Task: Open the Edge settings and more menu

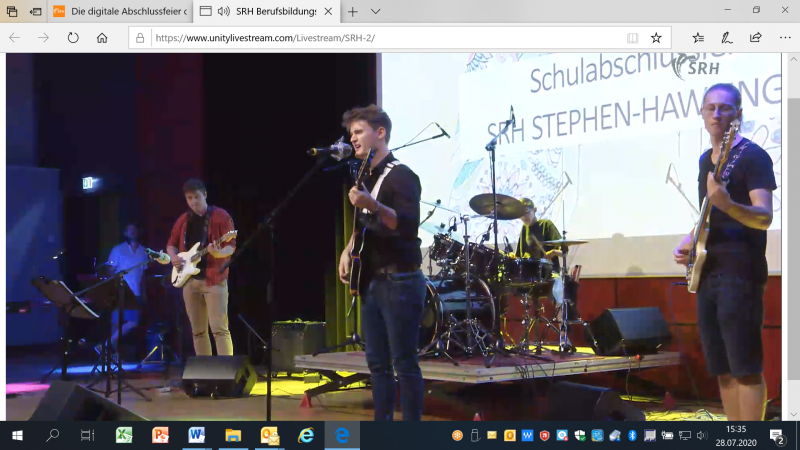Action: (783, 38)
